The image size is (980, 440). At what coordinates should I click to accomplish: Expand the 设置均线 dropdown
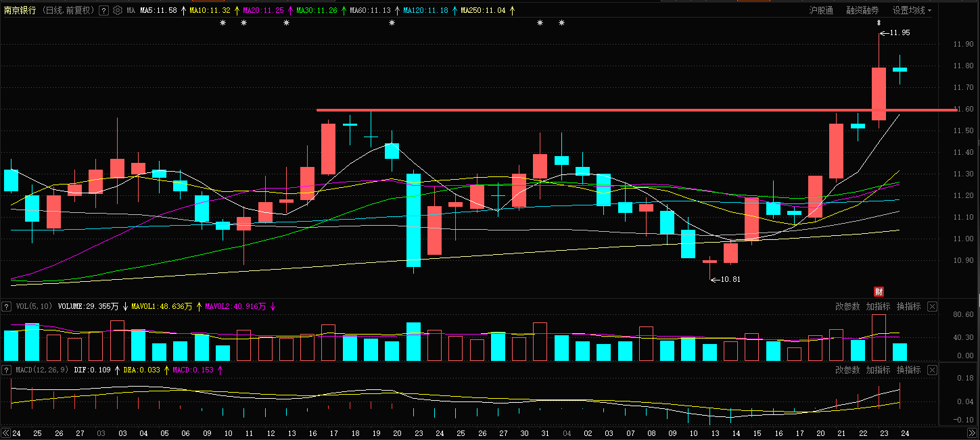click(x=912, y=10)
